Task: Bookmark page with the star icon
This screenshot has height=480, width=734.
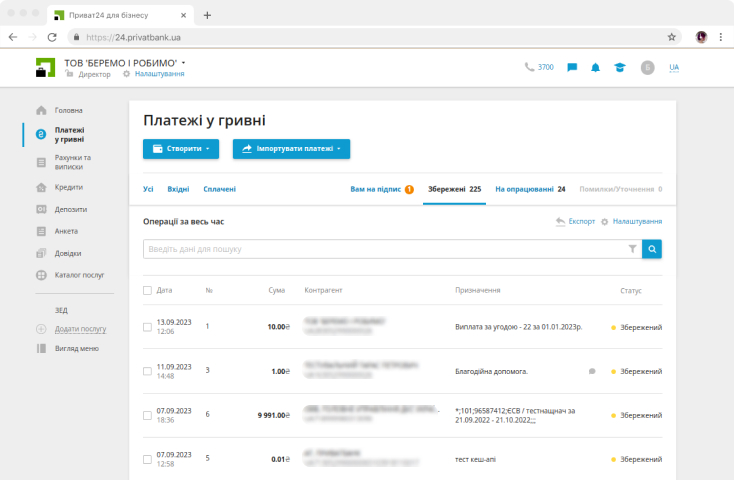Action: click(672, 37)
